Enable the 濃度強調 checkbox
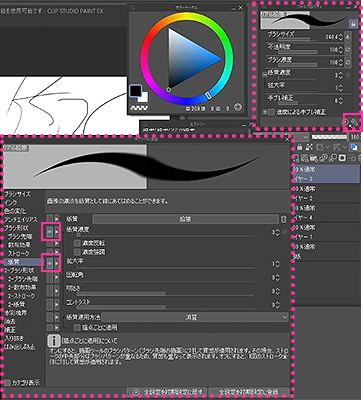Image resolution: width=363 pixels, height=400 pixels. (x=77, y=252)
